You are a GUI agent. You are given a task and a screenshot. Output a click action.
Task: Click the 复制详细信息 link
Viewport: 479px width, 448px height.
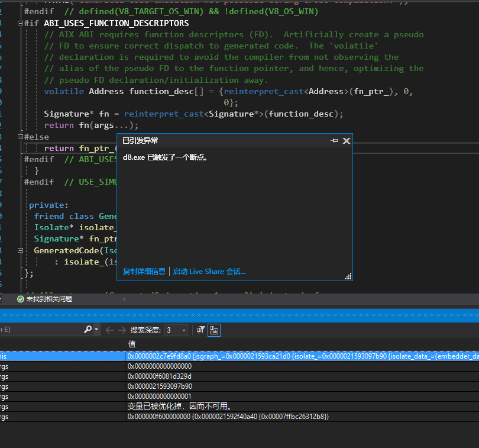click(144, 272)
